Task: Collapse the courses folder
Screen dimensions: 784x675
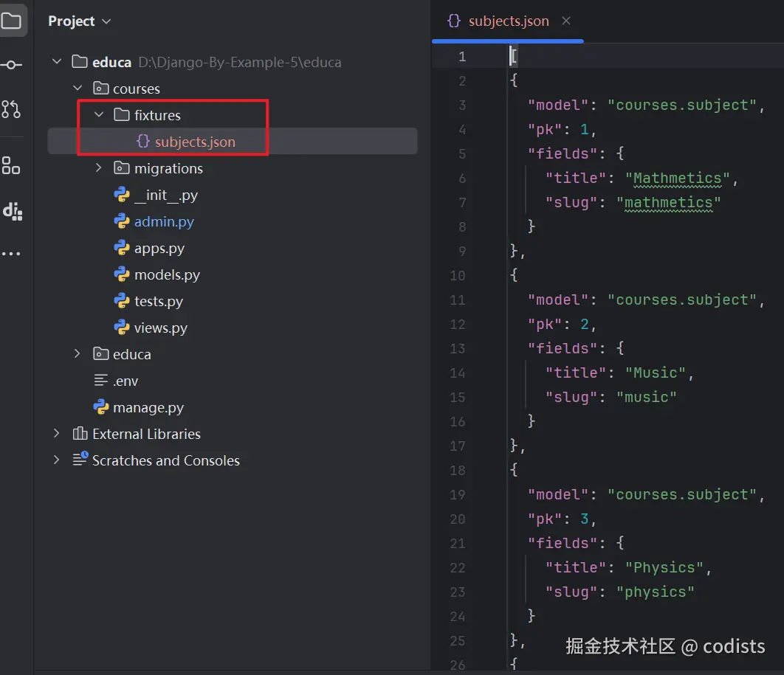Action: (x=78, y=89)
